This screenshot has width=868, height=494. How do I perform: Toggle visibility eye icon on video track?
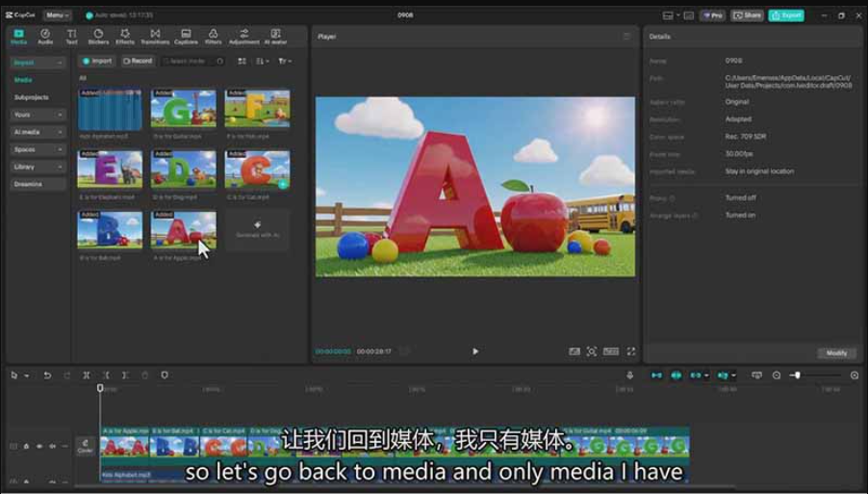coord(39,447)
